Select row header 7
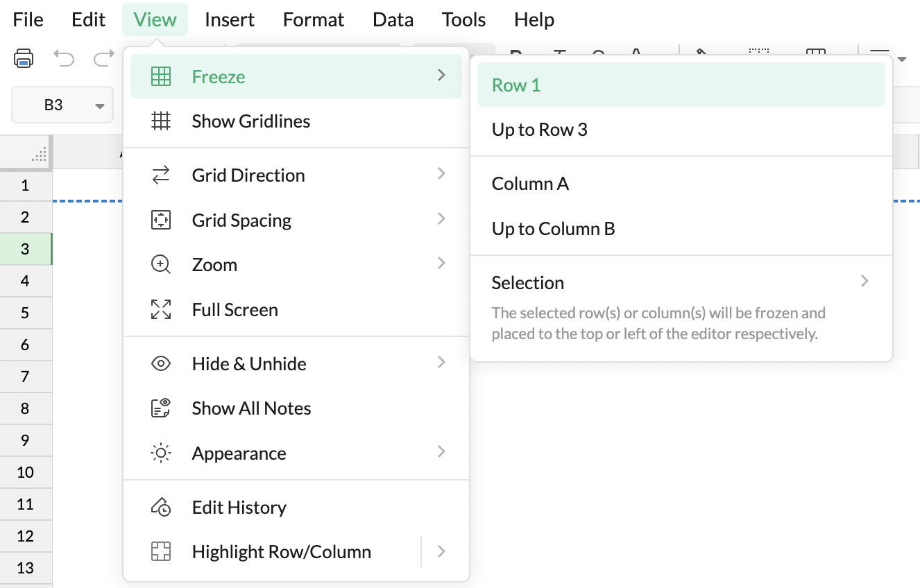 click(x=26, y=377)
